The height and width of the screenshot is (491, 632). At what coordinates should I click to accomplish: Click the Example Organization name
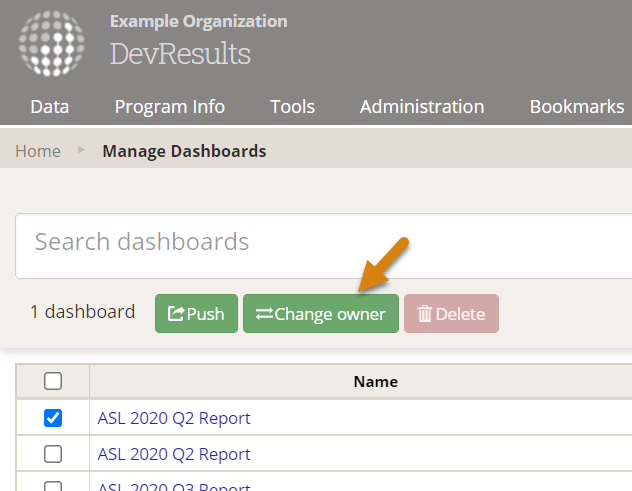coord(199,21)
